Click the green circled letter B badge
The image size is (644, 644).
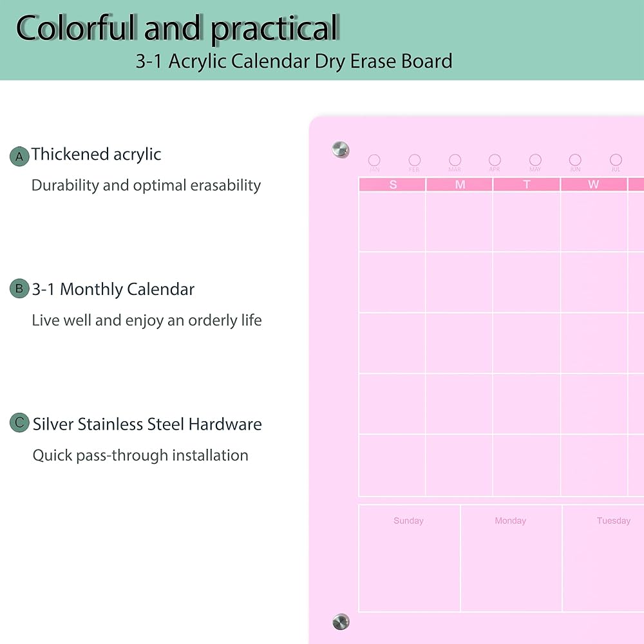(19, 289)
